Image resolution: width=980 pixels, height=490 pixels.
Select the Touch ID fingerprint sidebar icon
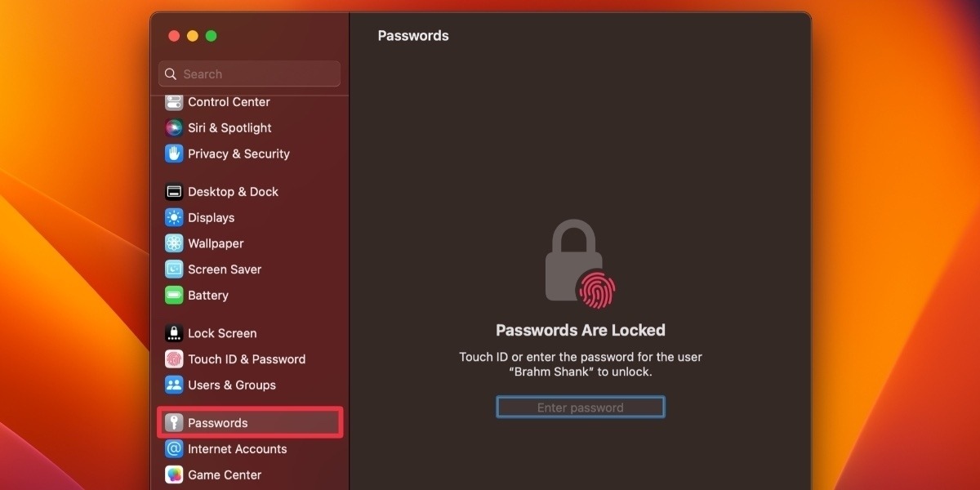(x=174, y=359)
